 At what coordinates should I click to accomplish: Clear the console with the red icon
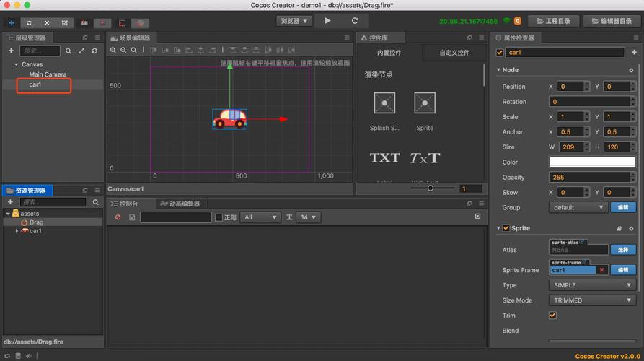pos(118,217)
